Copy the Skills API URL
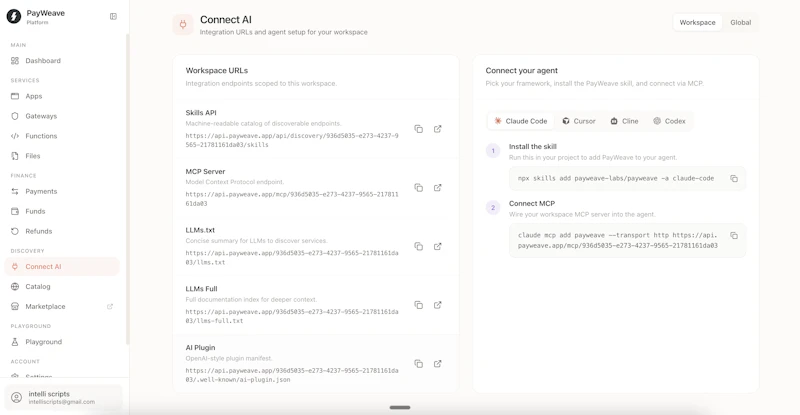Screen dimensions: 800x415 pos(418,129)
